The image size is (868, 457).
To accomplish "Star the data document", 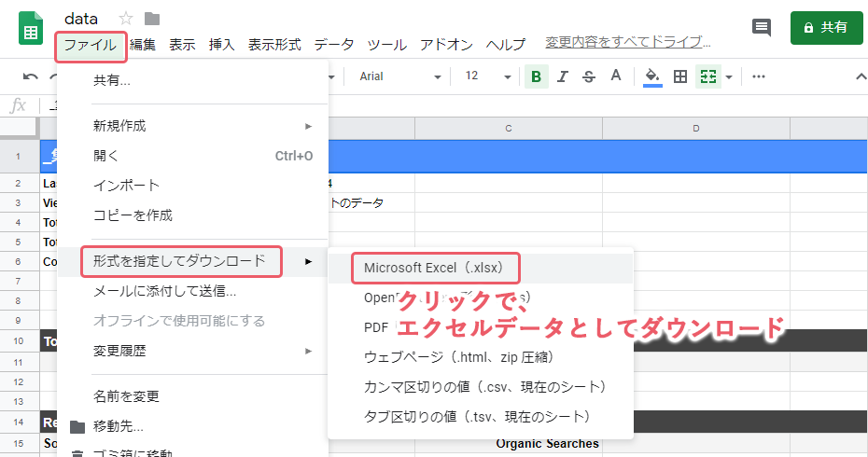I will [126, 19].
